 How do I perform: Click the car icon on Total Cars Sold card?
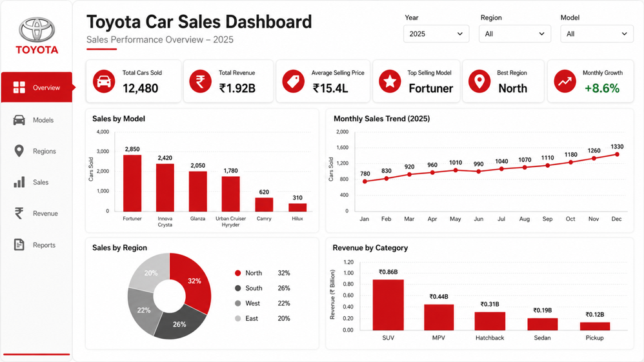(104, 81)
